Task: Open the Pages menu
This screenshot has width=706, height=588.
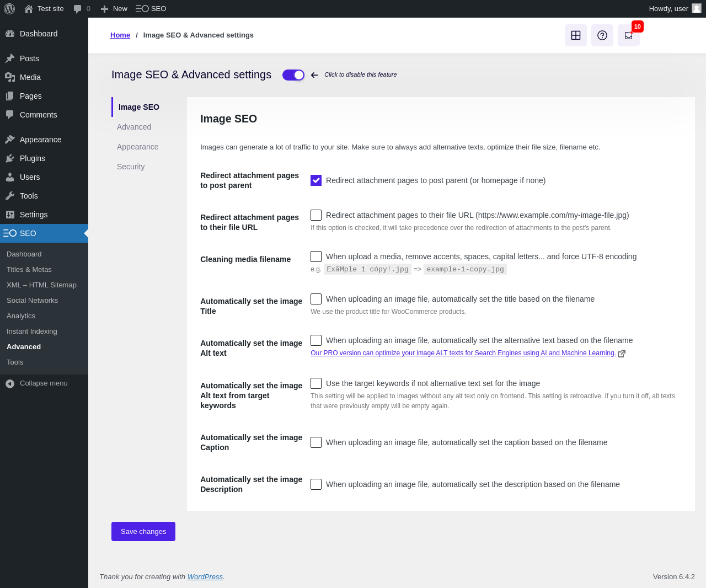Action: click(44, 96)
